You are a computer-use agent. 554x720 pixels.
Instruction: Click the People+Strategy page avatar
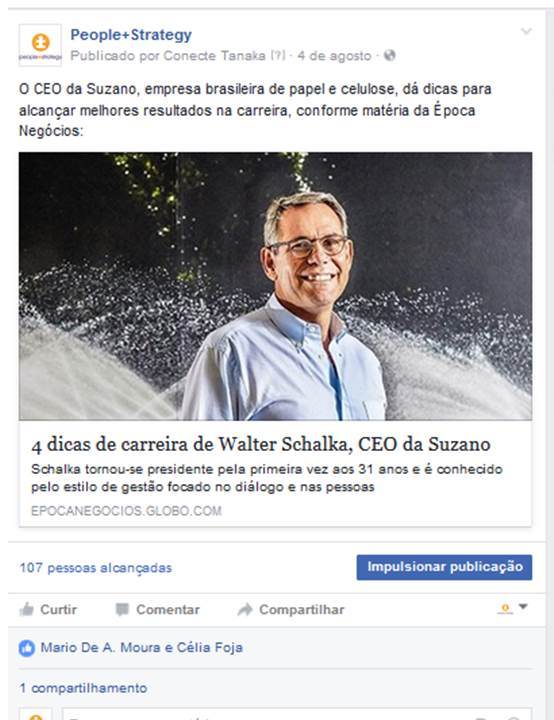point(40,45)
